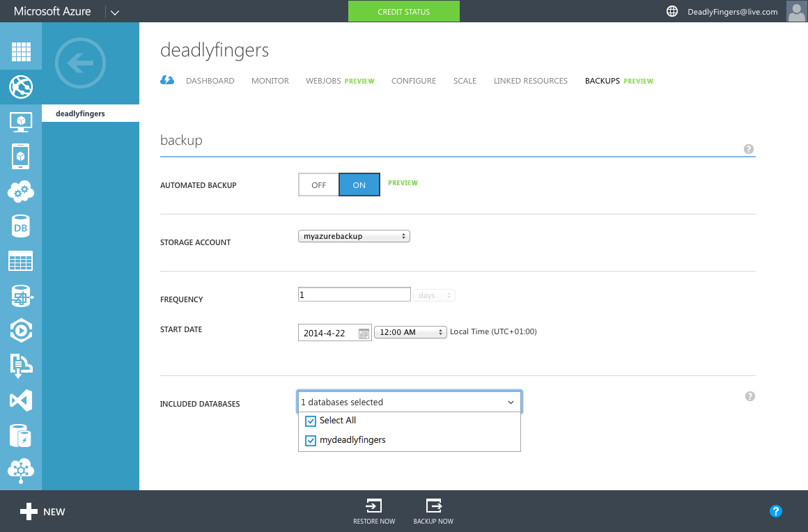
Task: Toggle the mydeadlyfingers database checkbox
Action: pos(310,440)
